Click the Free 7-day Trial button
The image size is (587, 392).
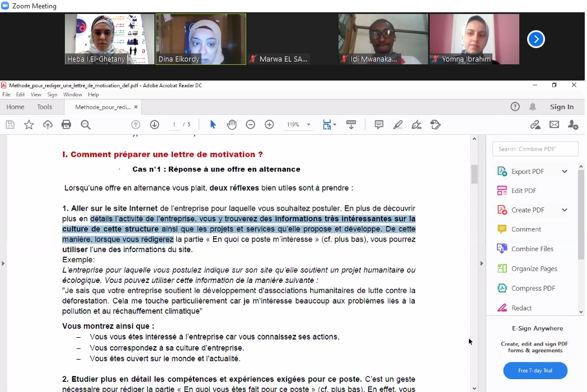(x=535, y=371)
